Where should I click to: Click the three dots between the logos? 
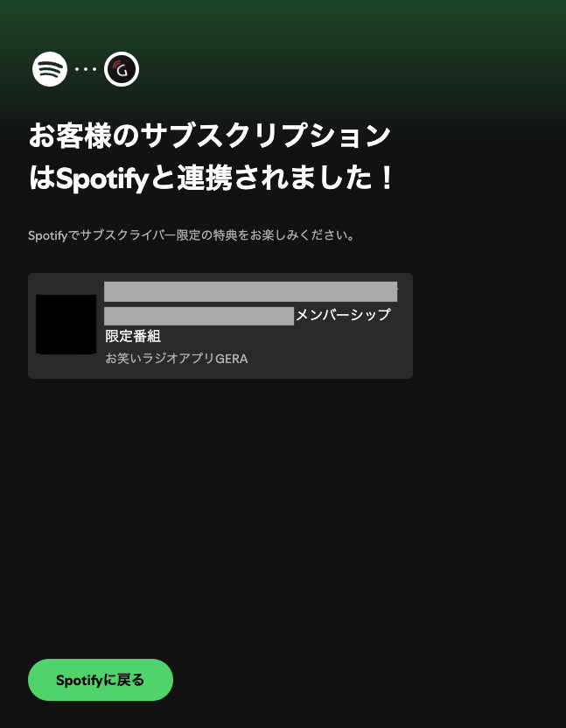pyautogui.click(x=86, y=69)
